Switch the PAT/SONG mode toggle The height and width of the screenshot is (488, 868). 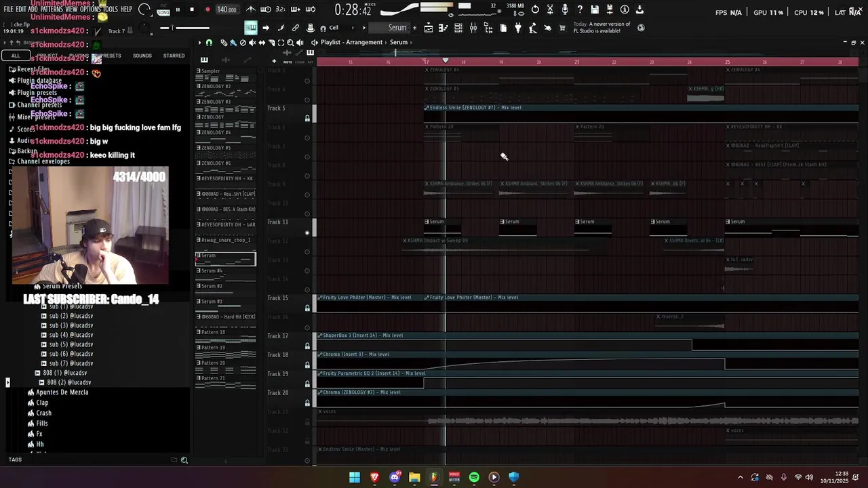pos(163,9)
